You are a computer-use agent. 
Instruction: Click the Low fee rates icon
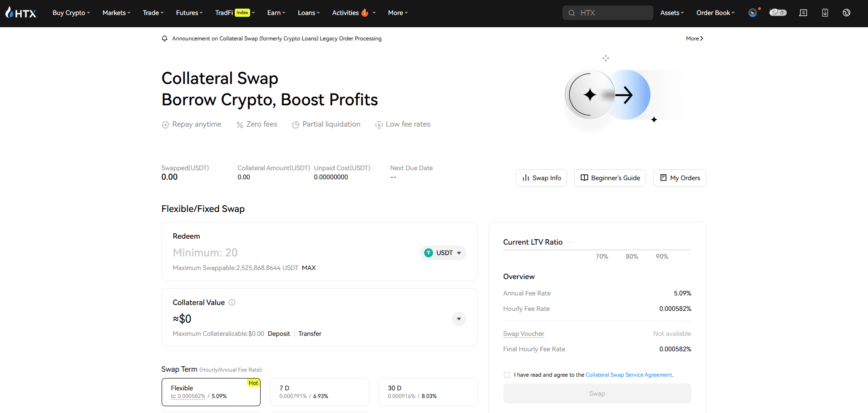coord(379,125)
